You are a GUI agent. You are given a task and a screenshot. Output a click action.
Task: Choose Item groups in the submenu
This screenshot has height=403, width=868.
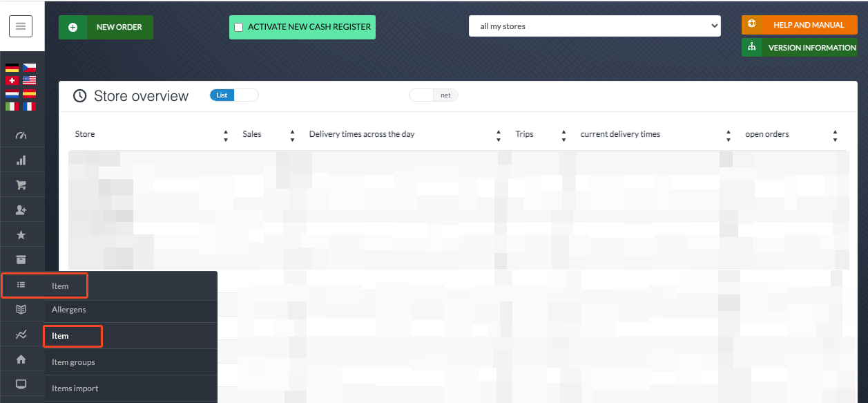point(73,362)
